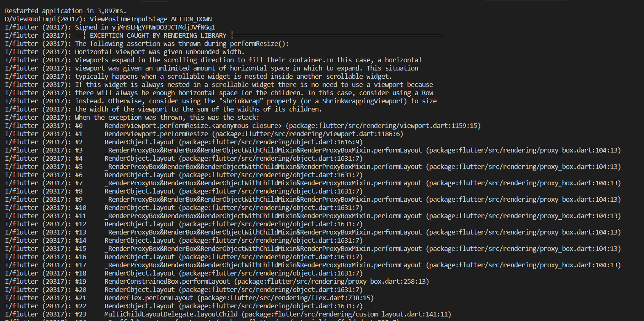The width and height of the screenshot is (644, 321).
Task: Click the object.dart:1616:9 link in frame #2
Action: point(271,142)
